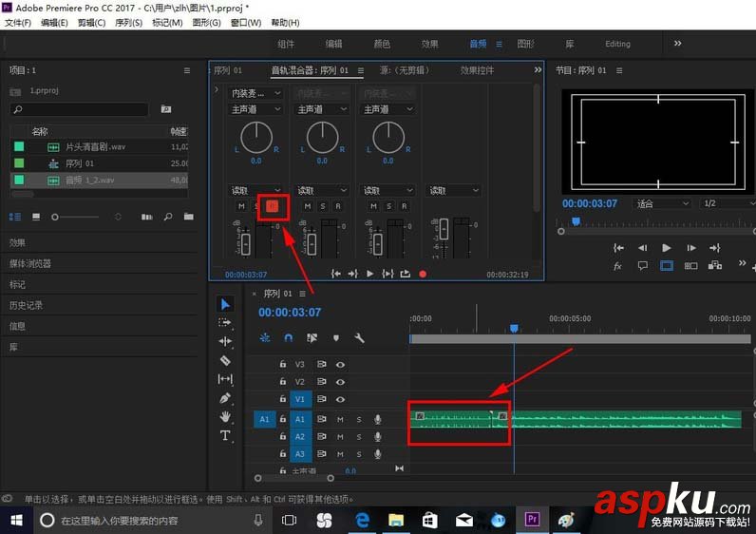Toggle V2 track visibility eye

pyautogui.click(x=340, y=382)
